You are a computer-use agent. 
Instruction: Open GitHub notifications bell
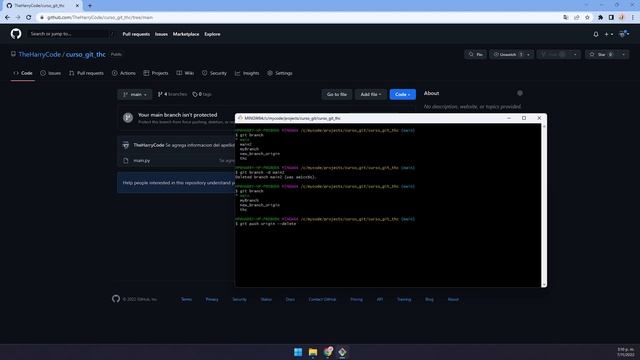click(x=596, y=34)
